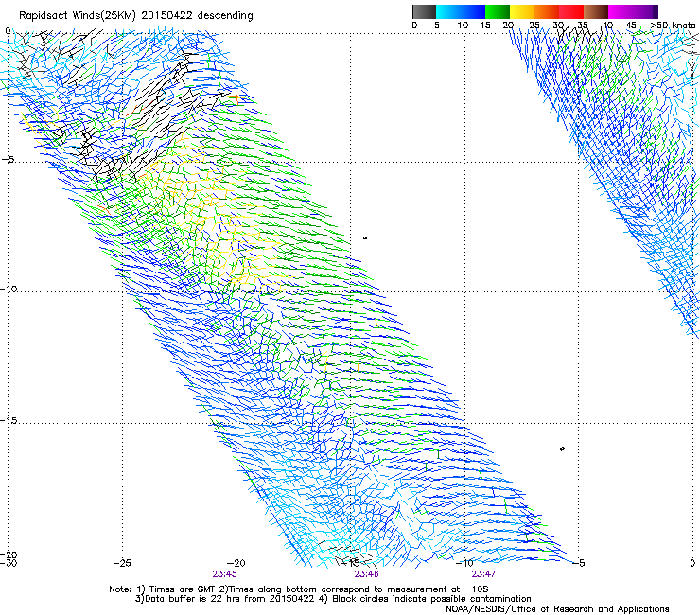Click the gray 0-5 knots legend segment
The image size is (700, 615).
coord(424,11)
